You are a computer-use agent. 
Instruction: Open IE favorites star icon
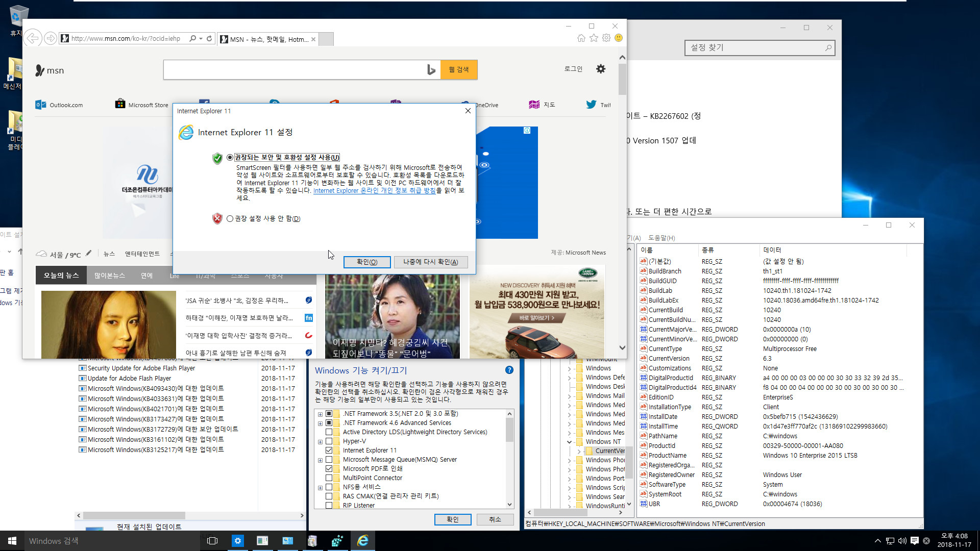pyautogui.click(x=594, y=38)
